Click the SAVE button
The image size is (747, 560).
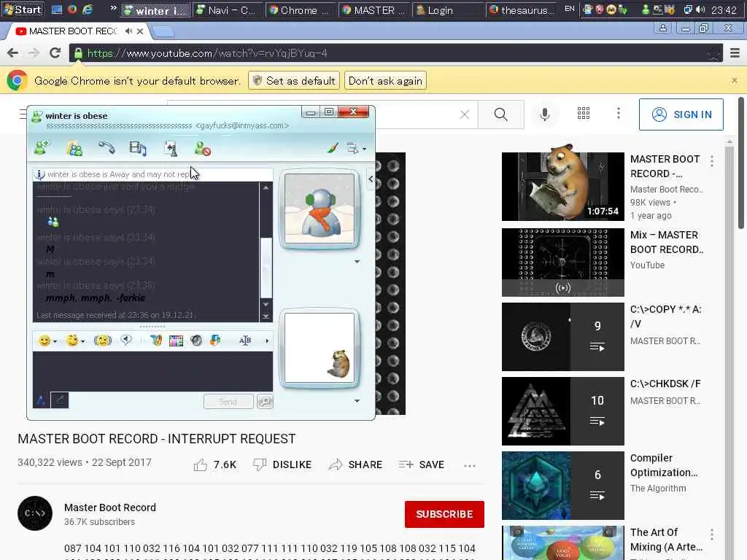(422, 464)
